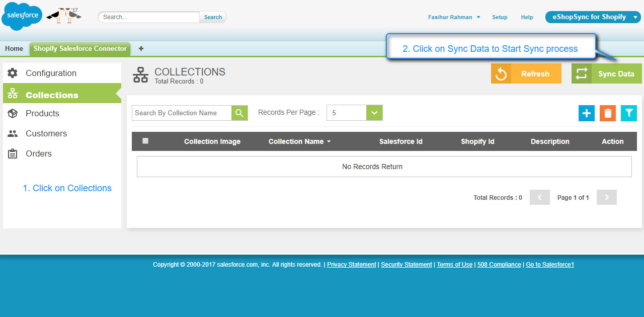Sort by Collection Name column header

tap(299, 141)
